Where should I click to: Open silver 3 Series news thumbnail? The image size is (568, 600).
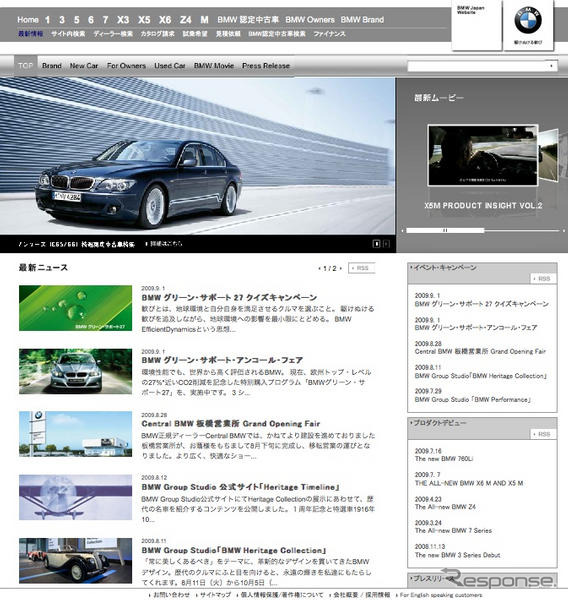pos(75,371)
